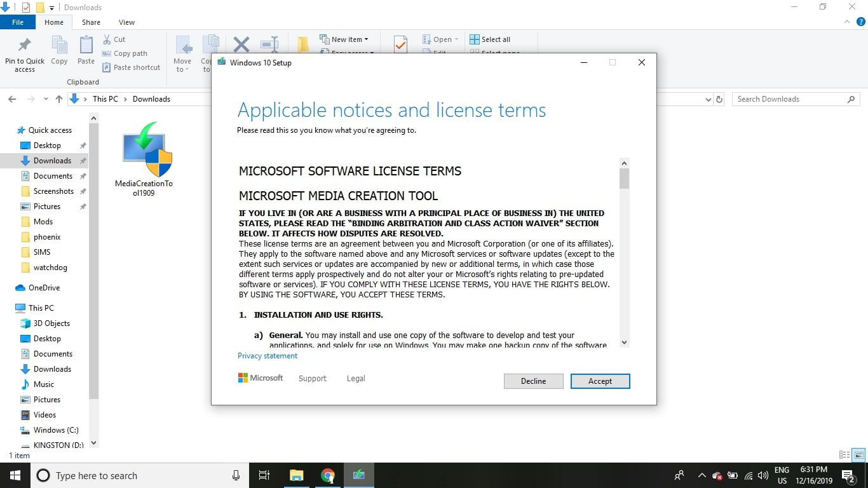Screen dimensions: 868x488
Task: Click the license text scrollbar up arrow
Action: pos(624,163)
